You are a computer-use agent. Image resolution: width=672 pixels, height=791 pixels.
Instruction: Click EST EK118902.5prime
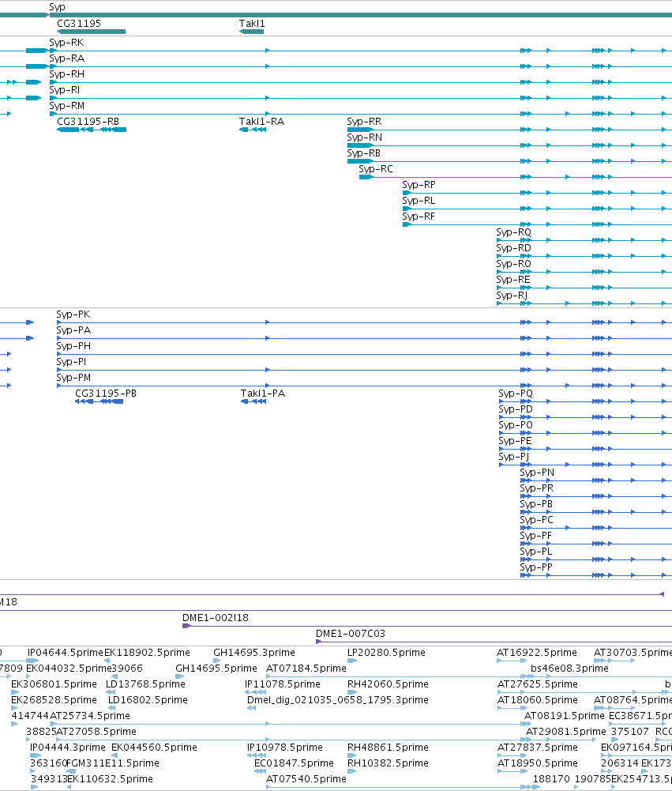tap(147, 652)
